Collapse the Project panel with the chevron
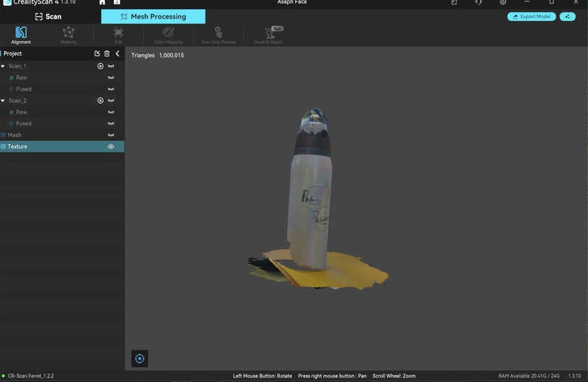This screenshot has width=588, height=382. click(118, 53)
